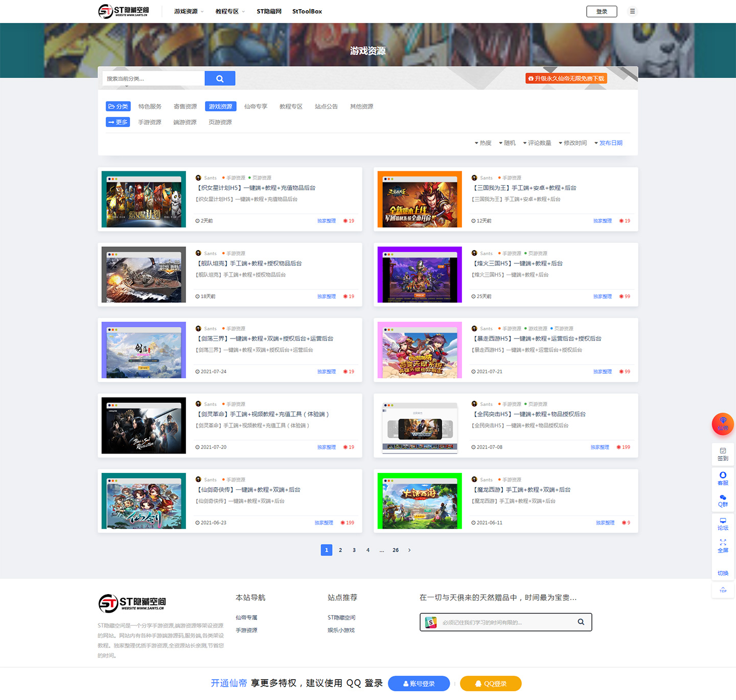Open the green 大话西游 thumbnail

coord(420,501)
